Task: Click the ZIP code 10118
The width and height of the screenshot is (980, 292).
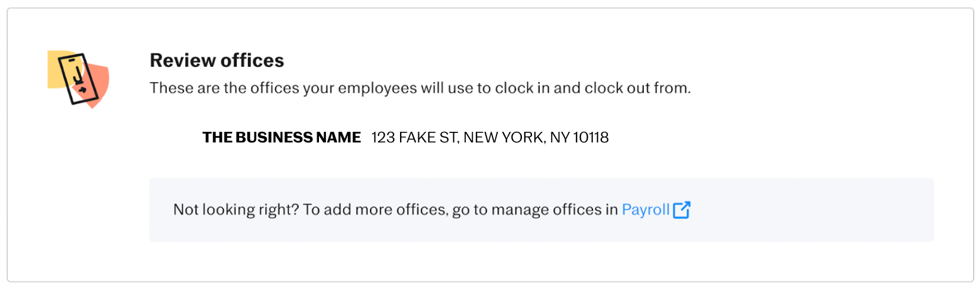Action: pyautogui.click(x=591, y=137)
